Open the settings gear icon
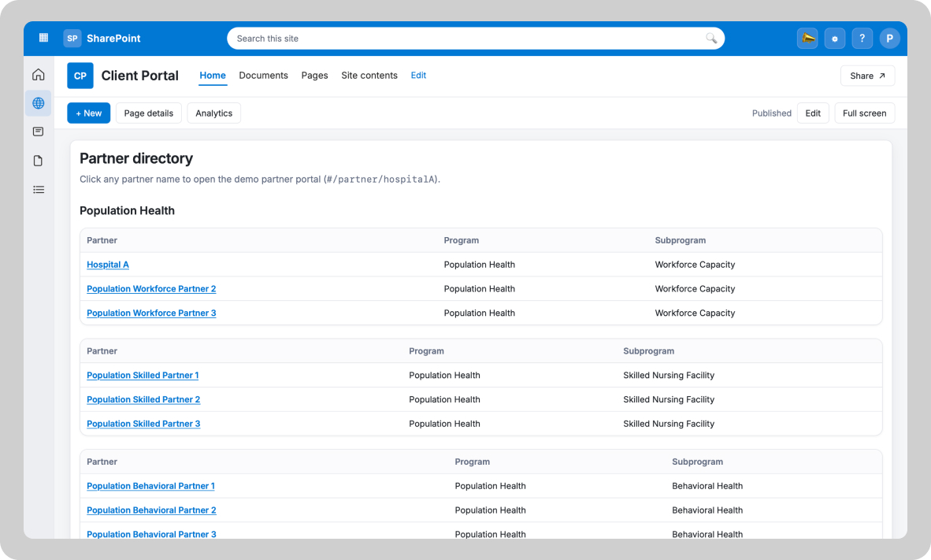 click(x=835, y=39)
